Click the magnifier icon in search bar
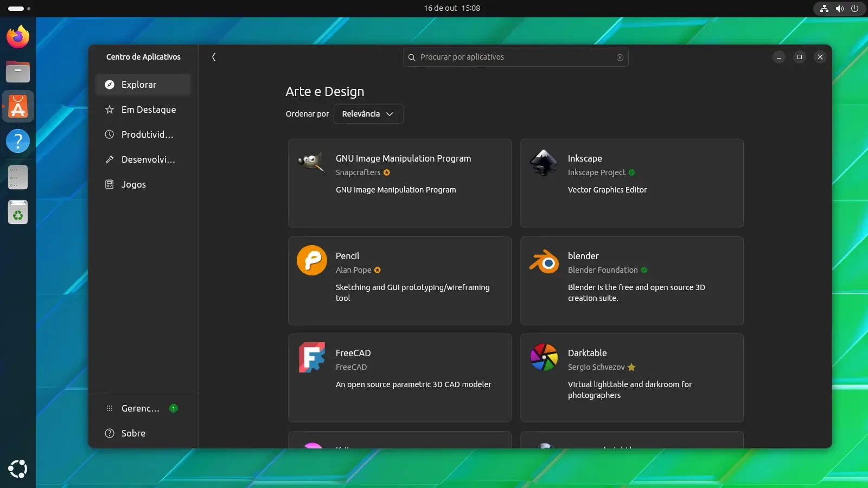The height and width of the screenshot is (488, 868). [412, 57]
